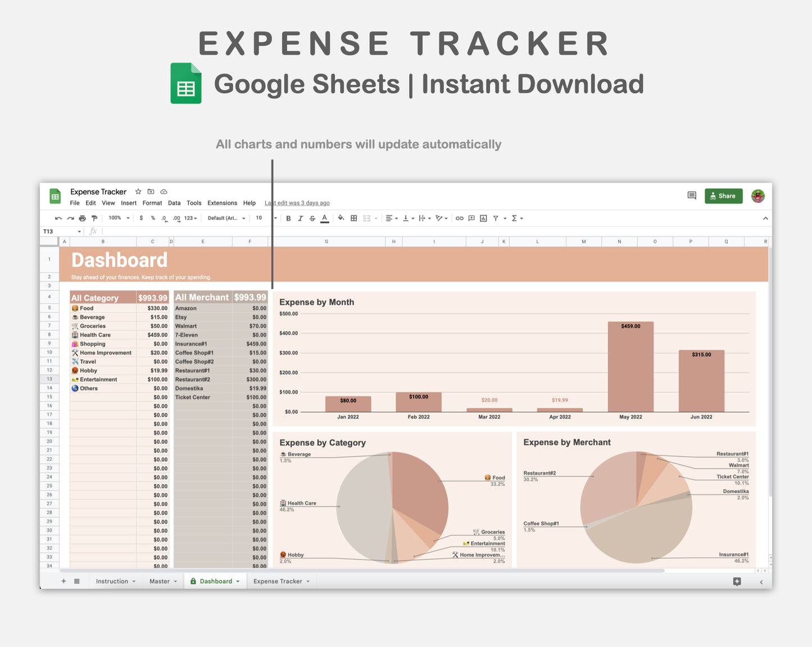Apply currency format with the dollar icon

141,218
